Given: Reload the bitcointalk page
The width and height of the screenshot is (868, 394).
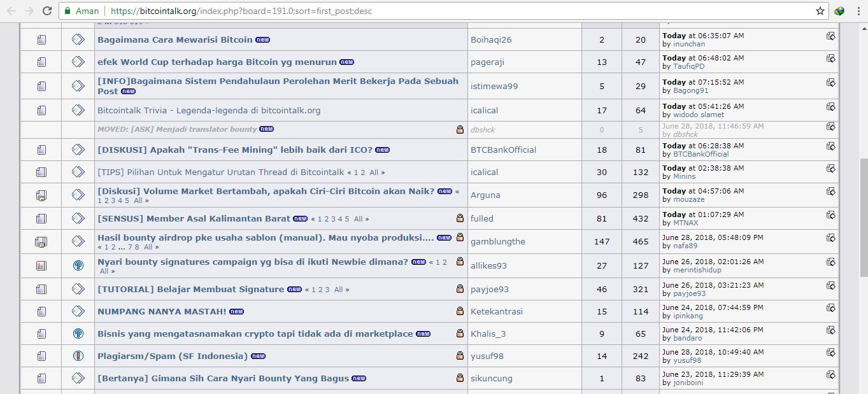Looking at the screenshot, I should [47, 11].
